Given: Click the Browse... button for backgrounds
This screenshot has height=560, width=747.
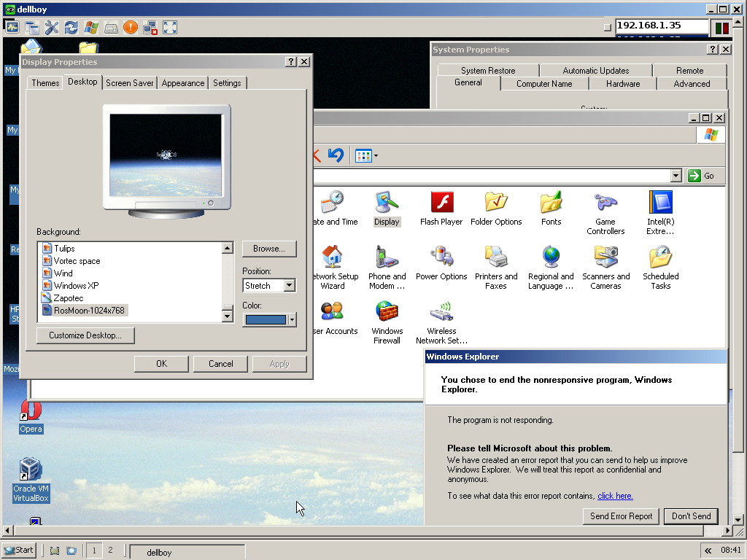Looking at the screenshot, I should click(x=269, y=249).
